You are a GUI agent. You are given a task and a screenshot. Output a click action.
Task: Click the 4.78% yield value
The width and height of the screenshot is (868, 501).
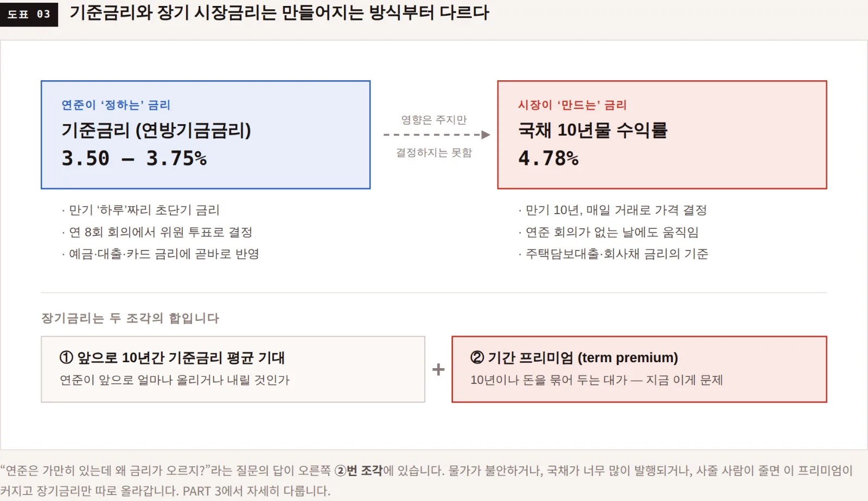[x=548, y=158]
